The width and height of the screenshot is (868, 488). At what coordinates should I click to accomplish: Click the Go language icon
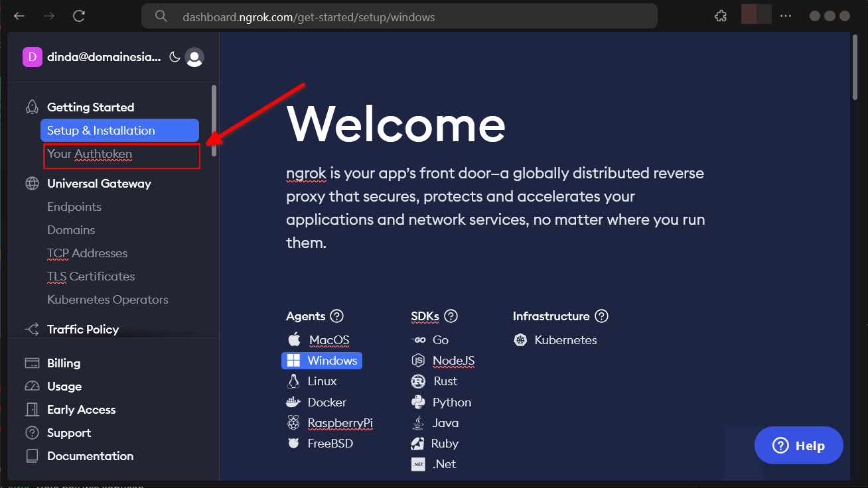pos(419,340)
